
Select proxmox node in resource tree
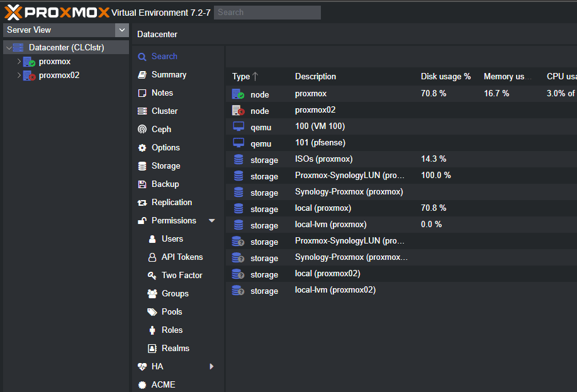55,62
